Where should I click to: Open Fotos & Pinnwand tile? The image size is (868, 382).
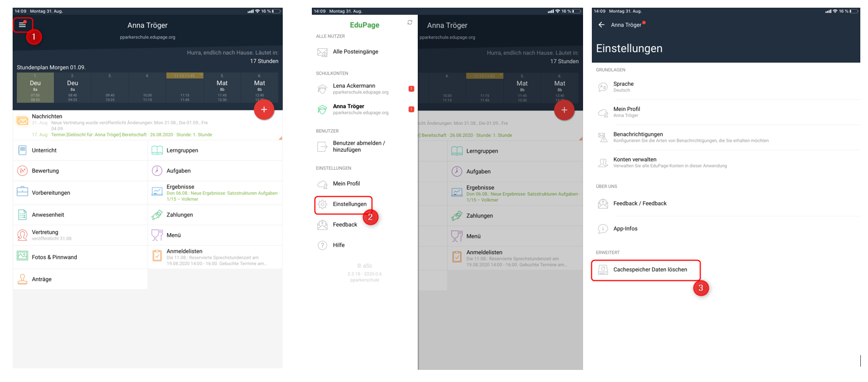coord(80,257)
